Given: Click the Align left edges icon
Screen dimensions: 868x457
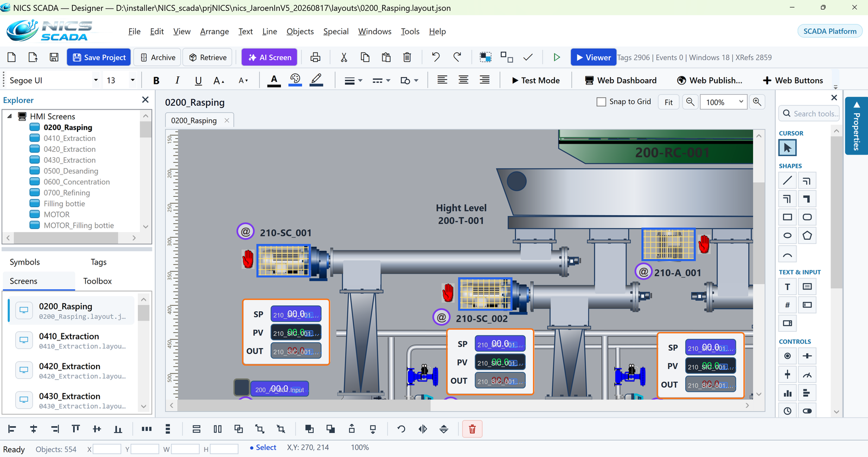Looking at the screenshot, I should pyautogui.click(x=12, y=429).
